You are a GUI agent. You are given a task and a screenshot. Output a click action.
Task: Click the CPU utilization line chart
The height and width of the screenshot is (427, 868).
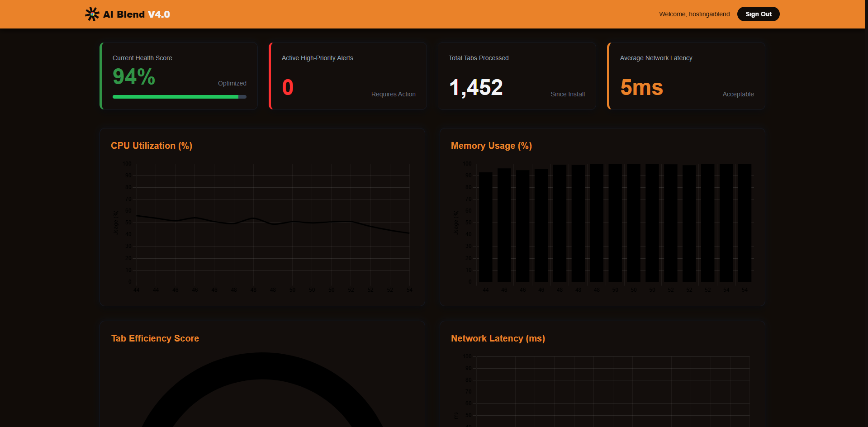pos(262,227)
